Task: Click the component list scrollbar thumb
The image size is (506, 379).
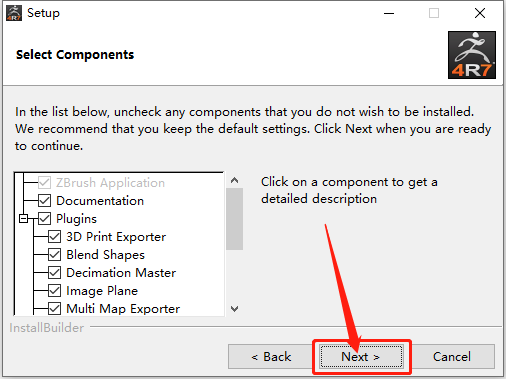Action: point(235,219)
